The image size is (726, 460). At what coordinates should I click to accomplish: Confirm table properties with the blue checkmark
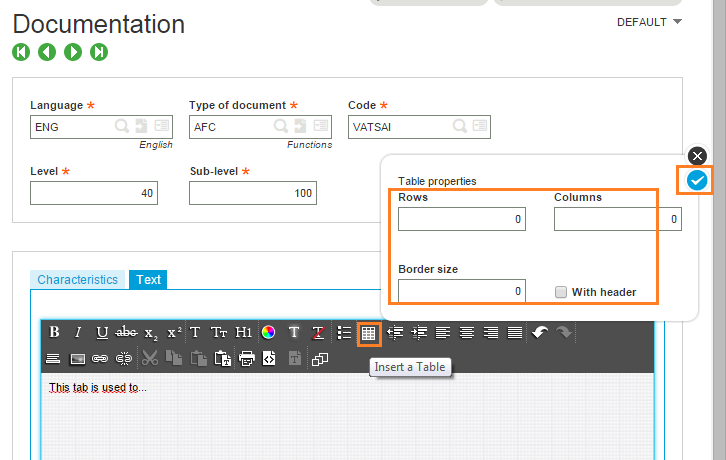[x=697, y=180]
